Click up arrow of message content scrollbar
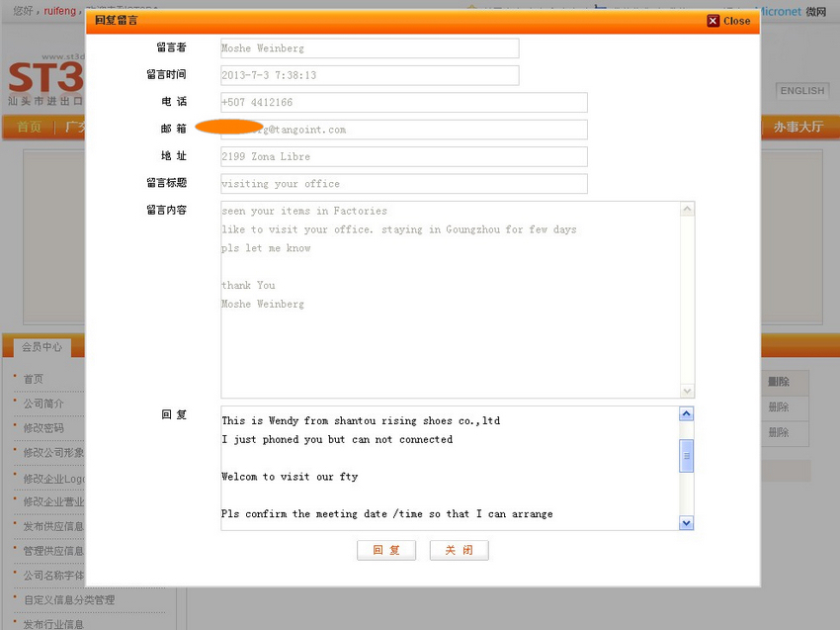 [x=688, y=210]
